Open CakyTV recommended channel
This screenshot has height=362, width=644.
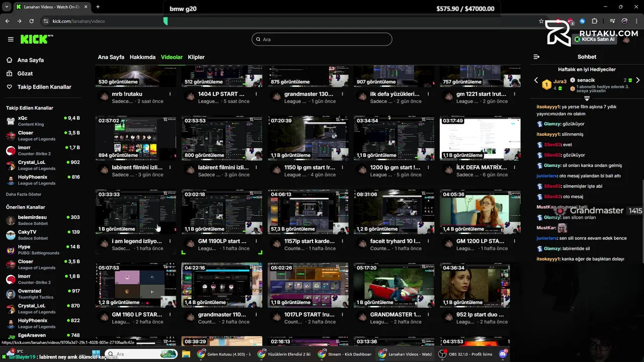pos(43,235)
